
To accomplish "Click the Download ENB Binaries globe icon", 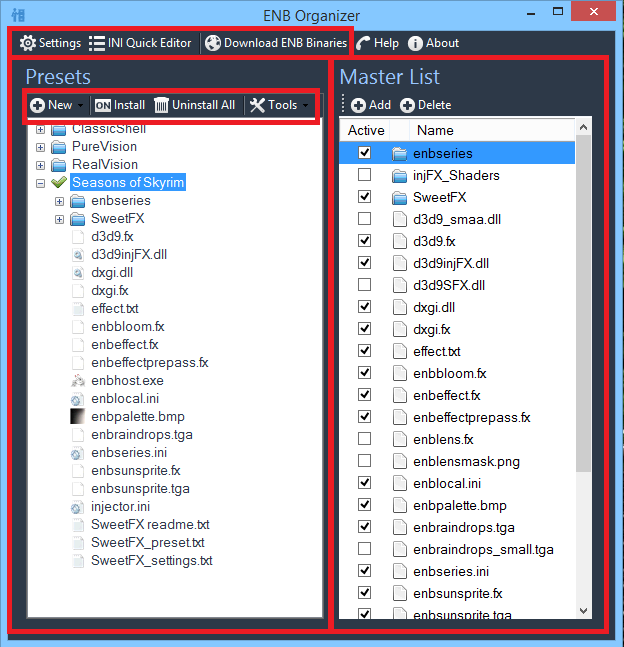I will coord(213,43).
